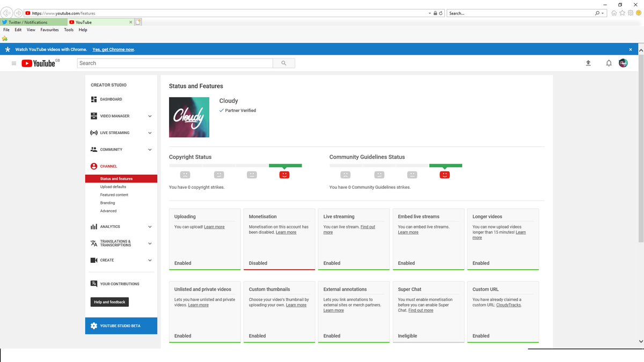Image resolution: width=644 pixels, height=362 pixels.
Task: Expand the Community section
Action: [150, 150]
